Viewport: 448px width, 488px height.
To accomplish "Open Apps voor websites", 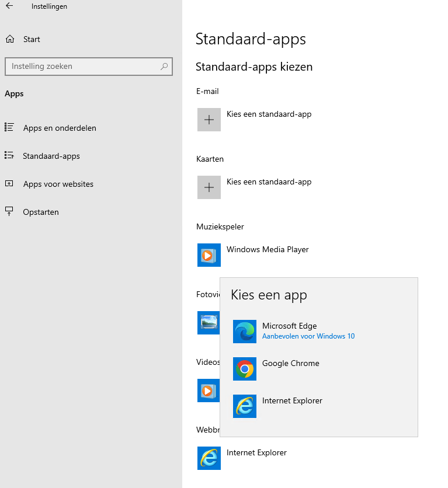I will pyautogui.click(x=58, y=184).
